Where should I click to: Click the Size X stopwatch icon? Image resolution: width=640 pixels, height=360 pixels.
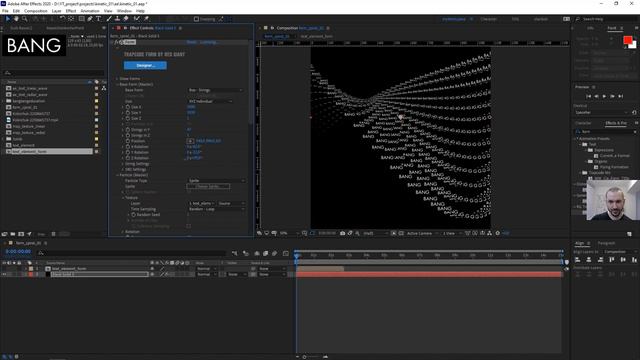pos(128,107)
